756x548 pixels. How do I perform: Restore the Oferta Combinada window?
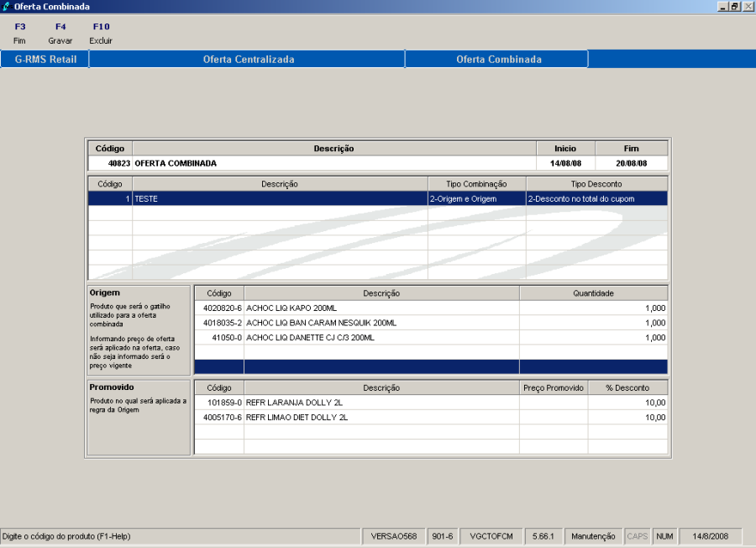[734, 6]
